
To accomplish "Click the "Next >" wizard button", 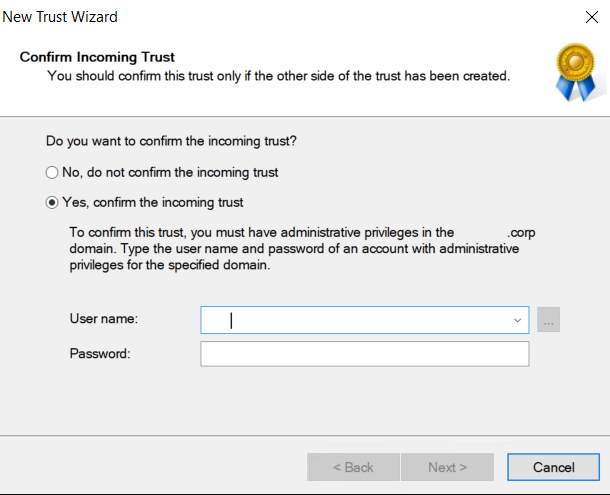I will tap(447, 467).
